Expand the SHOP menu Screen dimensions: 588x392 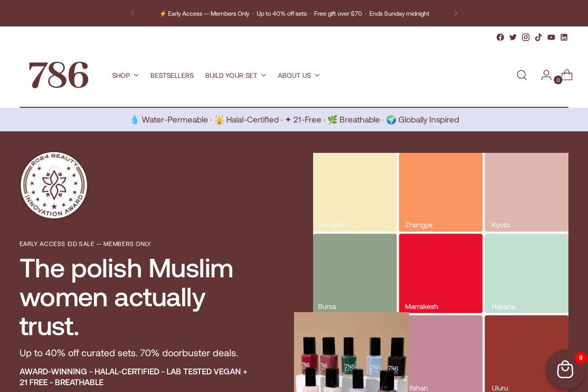pos(125,75)
